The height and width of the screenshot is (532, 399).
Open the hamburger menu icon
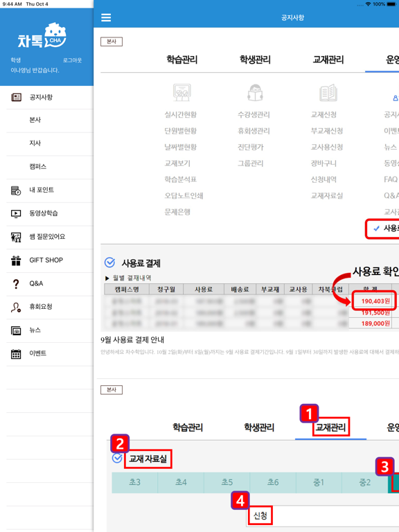tap(106, 17)
